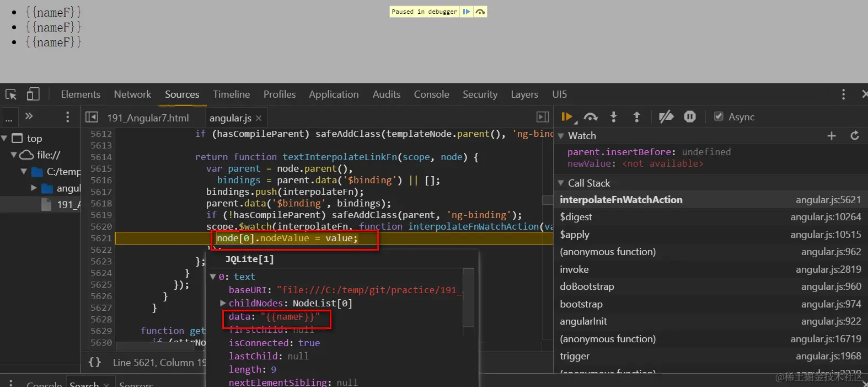Image resolution: width=868 pixels, height=387 pixels.
Task: Switch to the Profiles tab
Action: pos(280,94)
